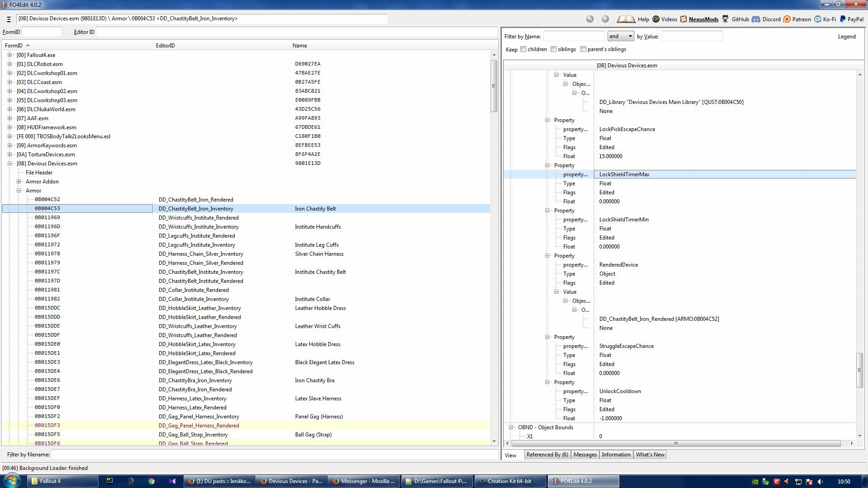
Task: Click the record view horizontal scrollbar
Action: pos(676,443)
